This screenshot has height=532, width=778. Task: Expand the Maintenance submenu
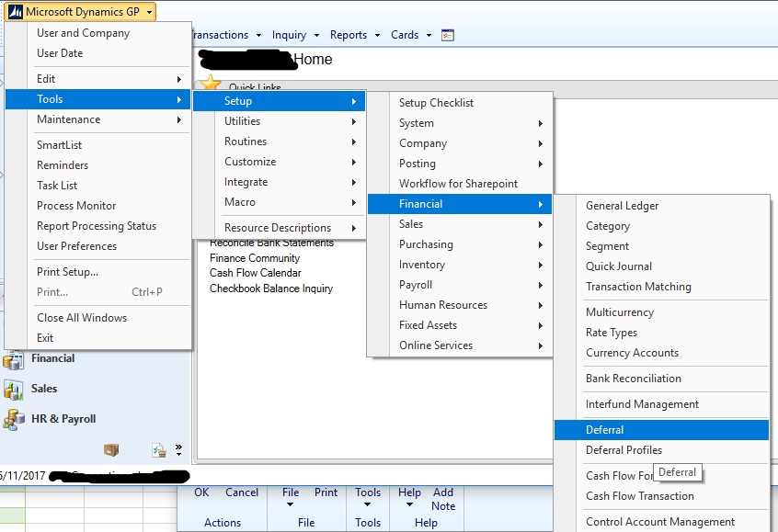98,119
